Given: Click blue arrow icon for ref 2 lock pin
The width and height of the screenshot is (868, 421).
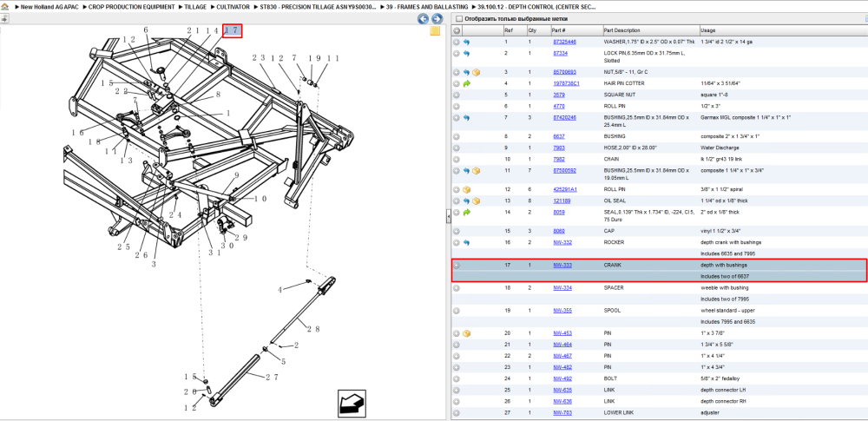Looking at the screenshot, I should pos(466,54).
